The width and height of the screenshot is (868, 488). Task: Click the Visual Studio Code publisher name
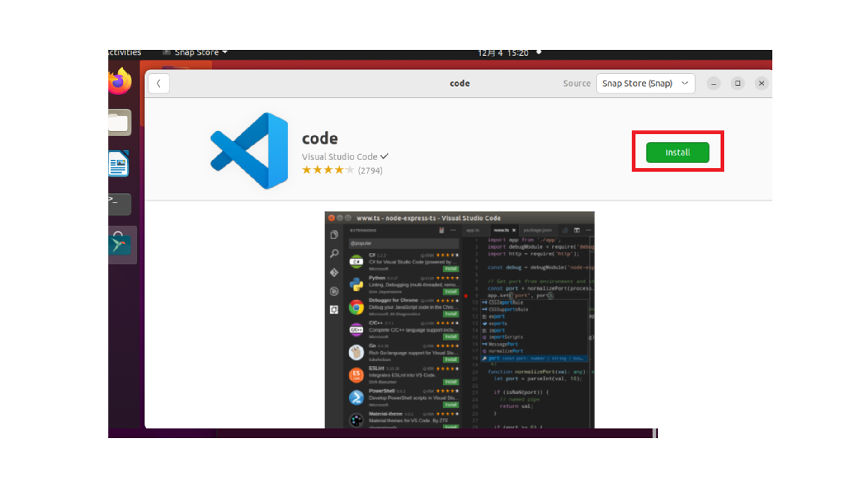tap(340, 156)
